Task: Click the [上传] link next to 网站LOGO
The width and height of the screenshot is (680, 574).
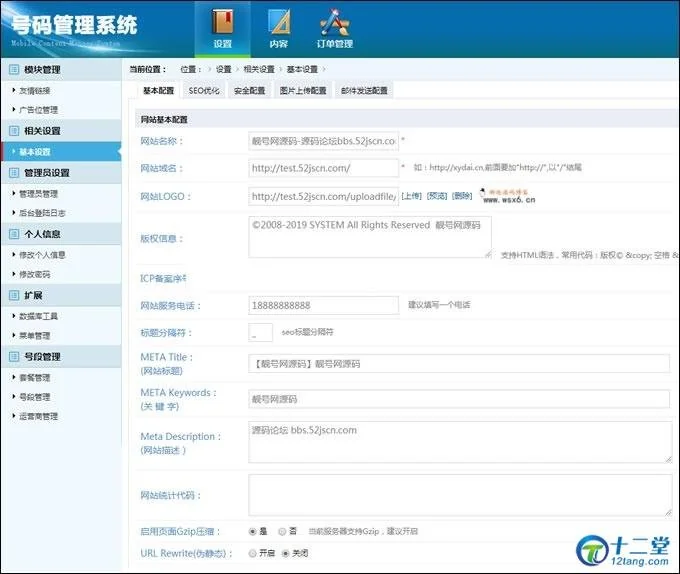Action: [x=411, y=197]
